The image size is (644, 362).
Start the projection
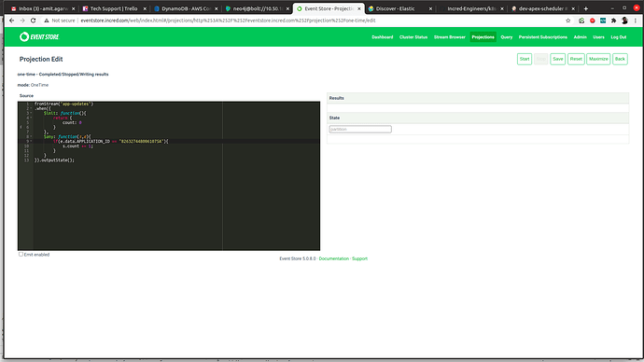525,59
